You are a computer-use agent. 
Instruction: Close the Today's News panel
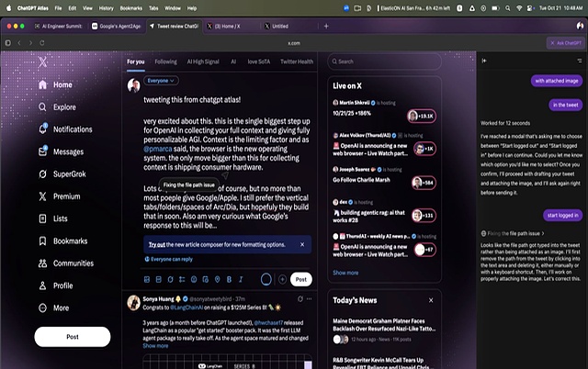tap(431, 300)
